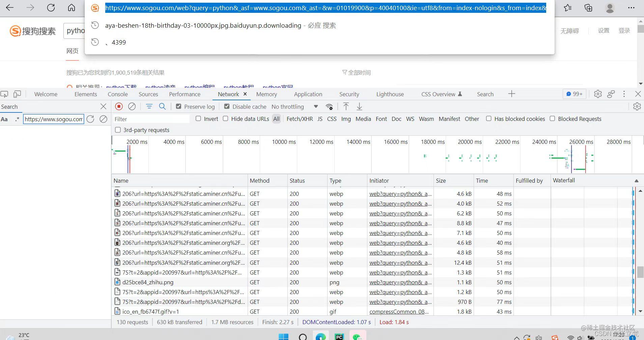644x340 pixels.
Task: Open the Sources tab
Action: click(x=148, y=94)
